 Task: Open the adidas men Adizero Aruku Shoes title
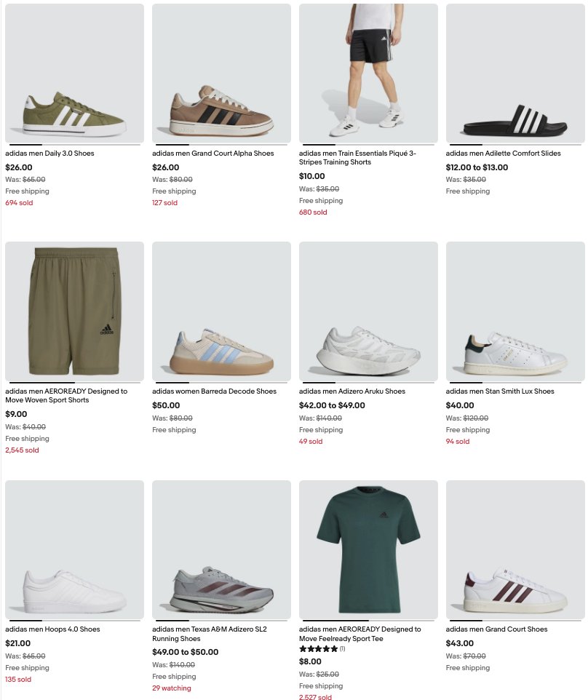[352, 391]
